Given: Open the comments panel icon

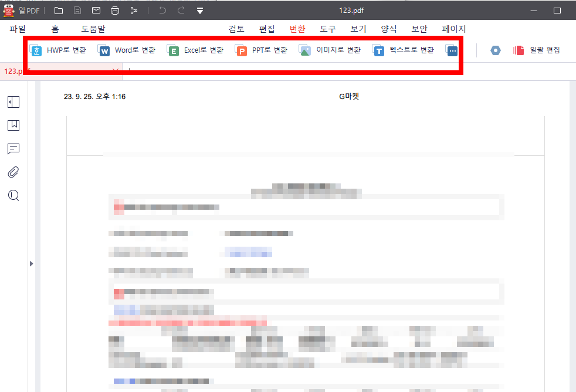Looking at the screenshot, I should tap(13, 149).
